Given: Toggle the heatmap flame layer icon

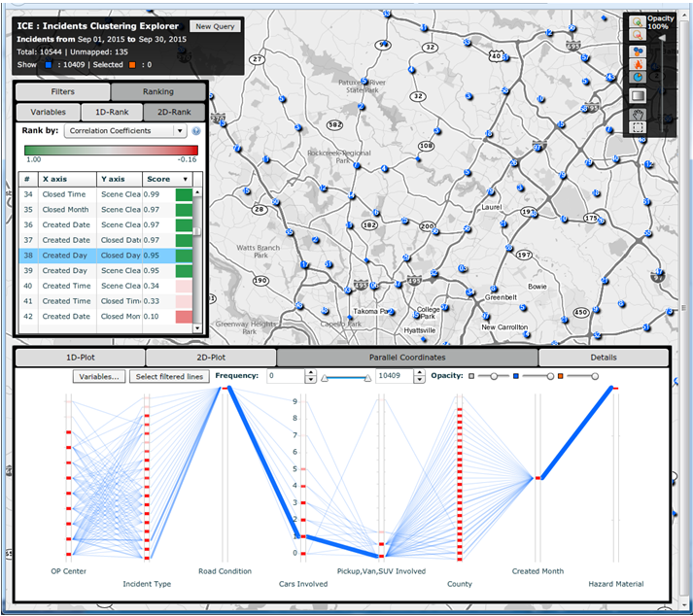Looking at the screenshot, I should pyautogui.click(x=638, y=64).
